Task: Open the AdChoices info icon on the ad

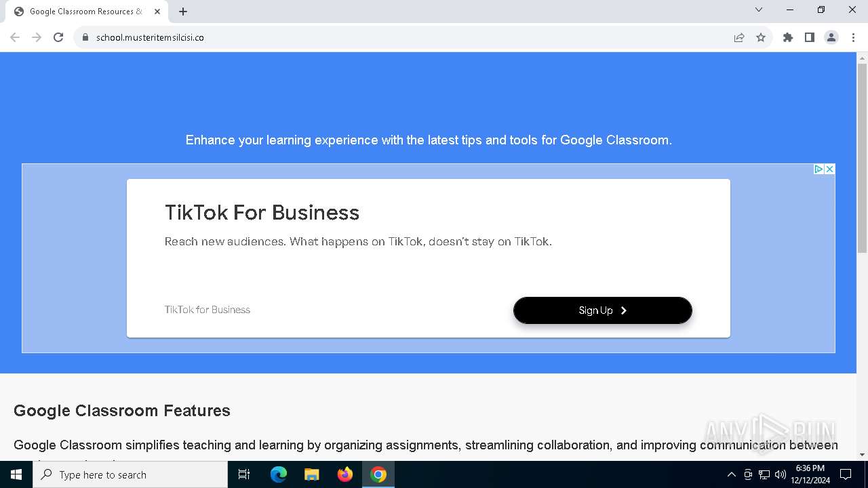Action: [818, 169]
